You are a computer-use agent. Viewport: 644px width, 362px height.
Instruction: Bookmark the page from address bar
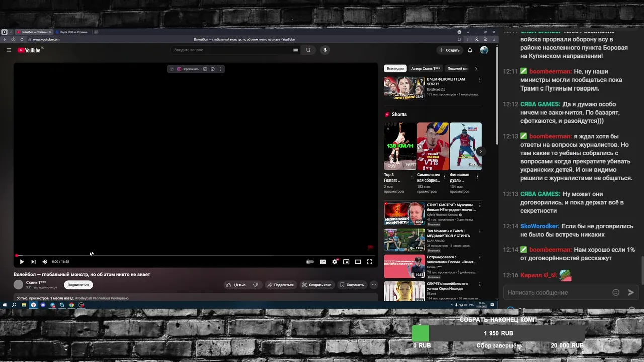pyautogui.click(x=459, y=39)
